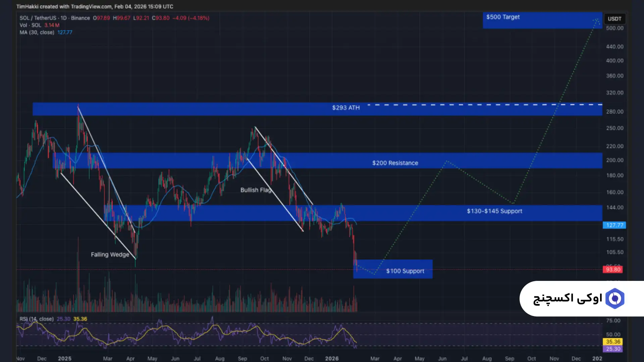
Task: Click the 2026 marker on time axis
Action: pos(332,358)
